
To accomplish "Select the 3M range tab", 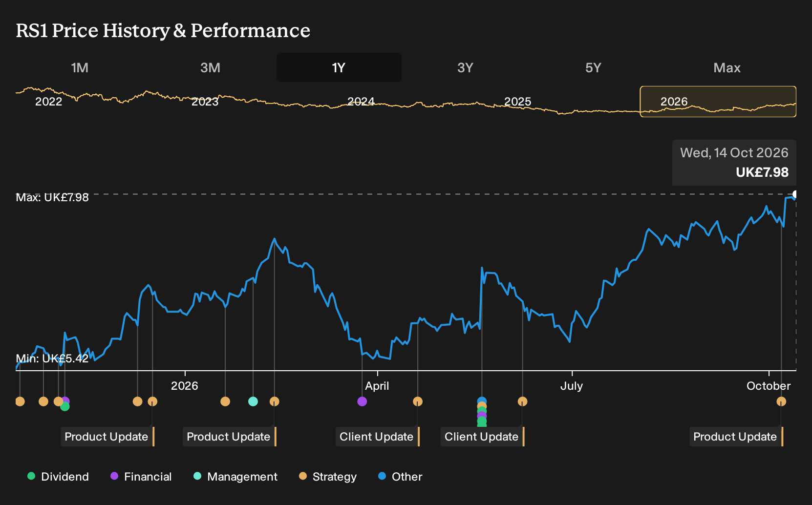I will tap(210, 67).
